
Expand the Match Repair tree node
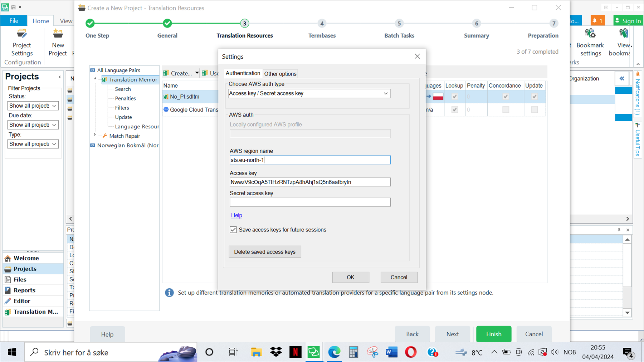click(95, 135)
